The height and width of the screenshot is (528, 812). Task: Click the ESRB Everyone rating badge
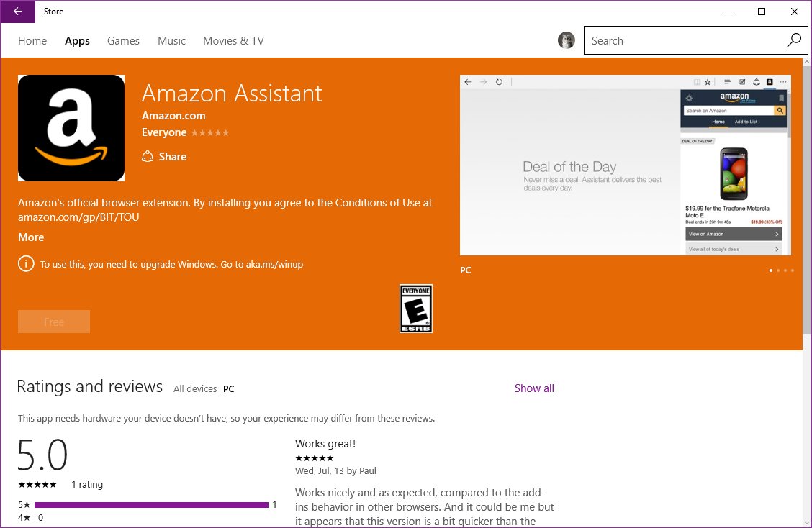click(x=416, y=309)
